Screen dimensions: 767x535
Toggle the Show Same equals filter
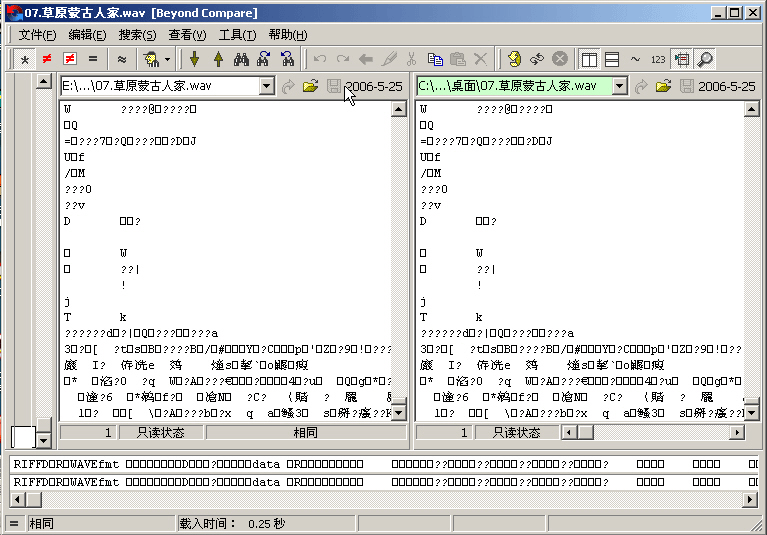[x=93, y=59]
